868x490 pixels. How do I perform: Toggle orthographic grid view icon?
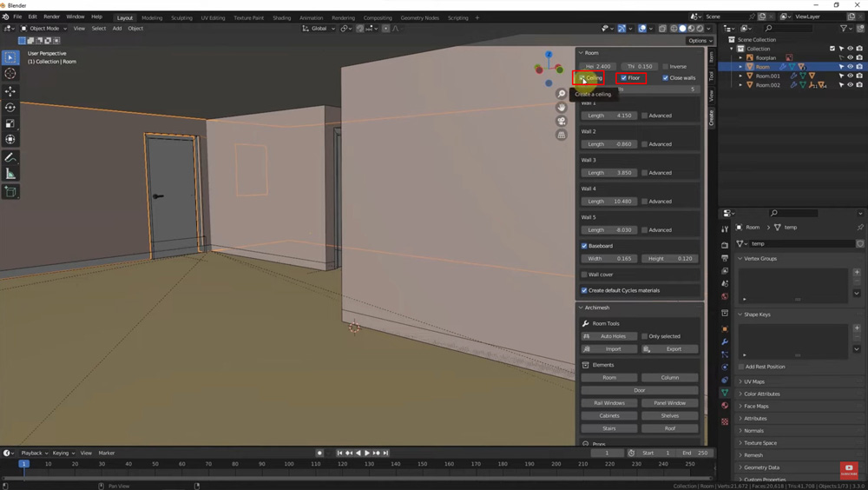[x=562, y=135]
